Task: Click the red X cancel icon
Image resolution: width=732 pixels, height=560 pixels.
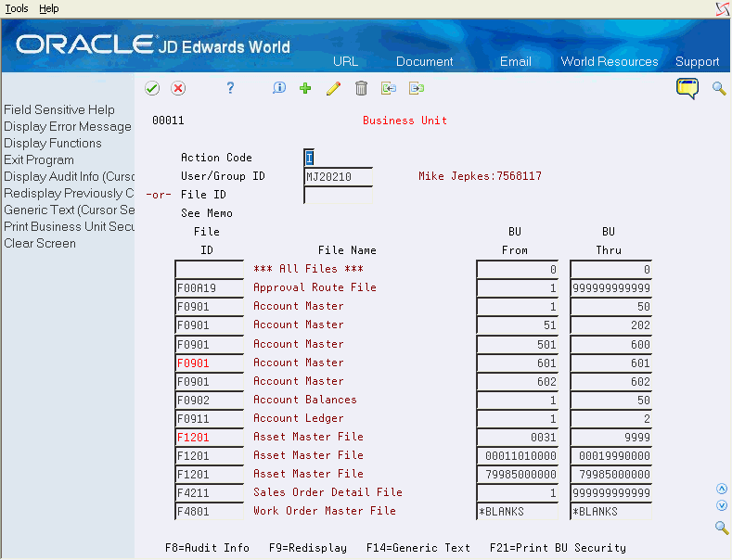Action: pyautogui.click(x=178, y=88)
